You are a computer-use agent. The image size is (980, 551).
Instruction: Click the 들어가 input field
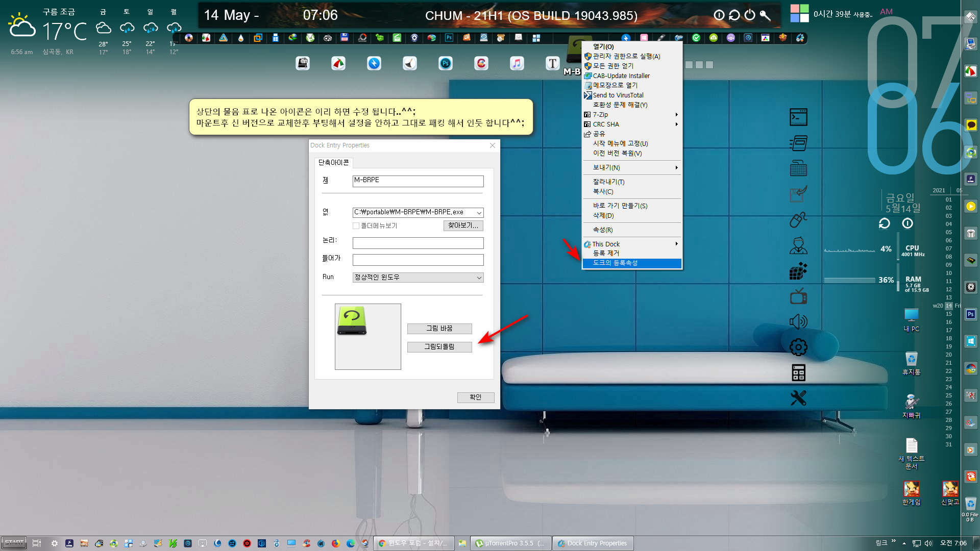418,260
